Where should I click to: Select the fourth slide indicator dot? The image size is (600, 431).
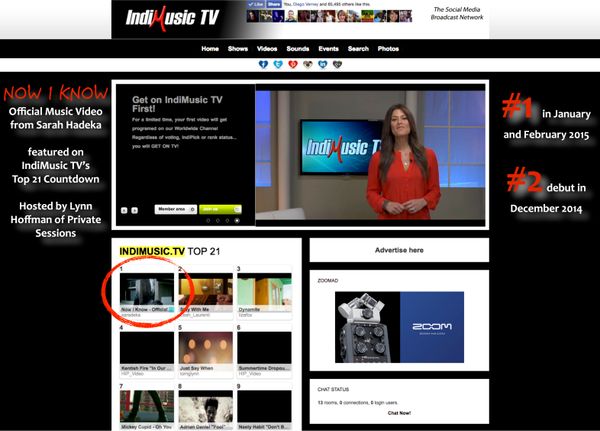237,220
